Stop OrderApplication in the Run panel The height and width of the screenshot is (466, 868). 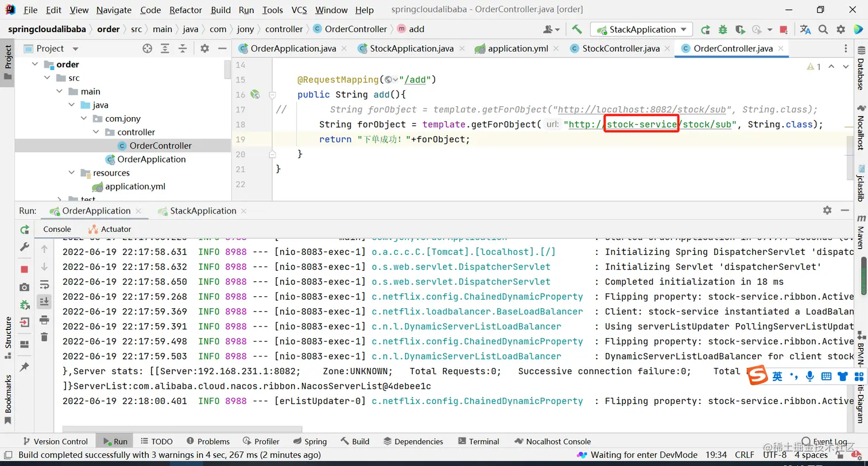click(x=25, y=269)
